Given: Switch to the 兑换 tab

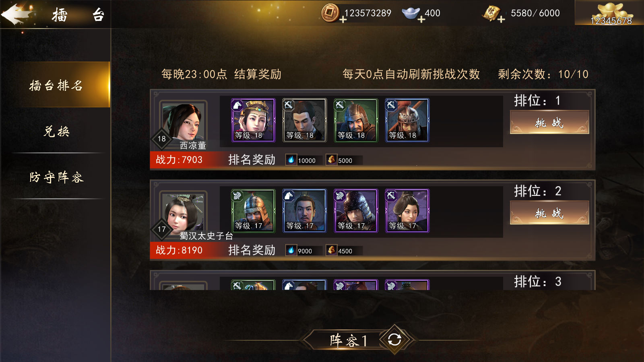Looking at the screenshot, I should (56, 131).
